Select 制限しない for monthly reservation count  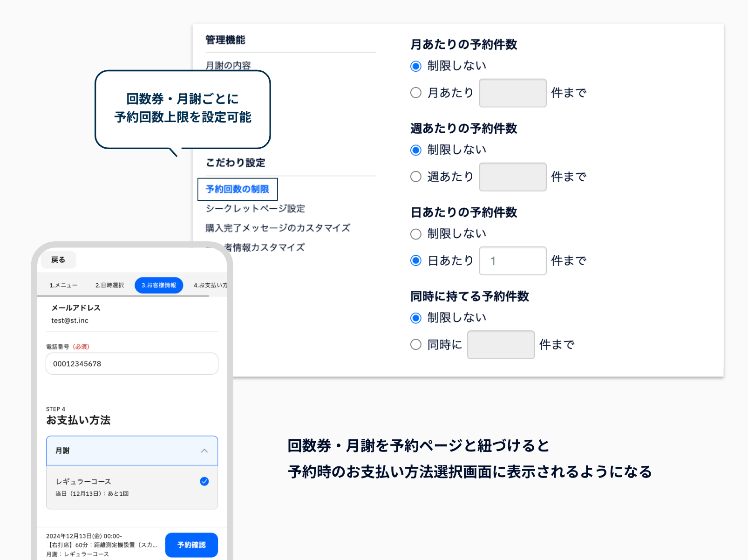point(416,66)
